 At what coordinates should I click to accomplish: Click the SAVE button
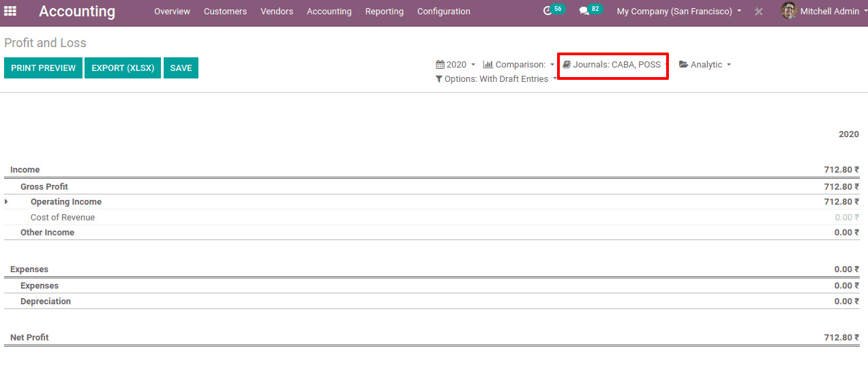pos(181,68)
